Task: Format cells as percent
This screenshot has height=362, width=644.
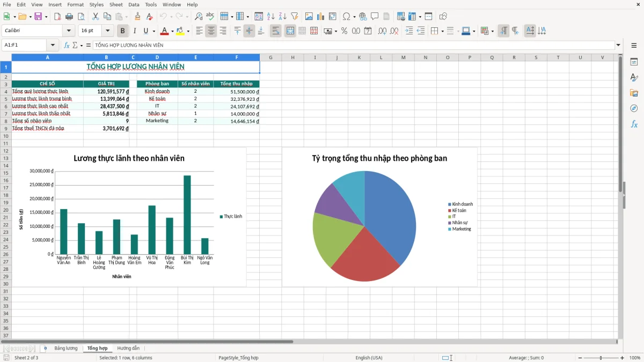Action: click(344, 31)
